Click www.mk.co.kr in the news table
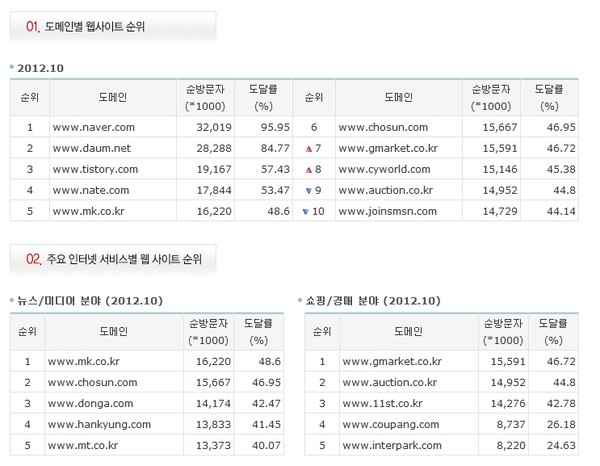Viewport: 600px width, 466px height. tap(84, 361)
